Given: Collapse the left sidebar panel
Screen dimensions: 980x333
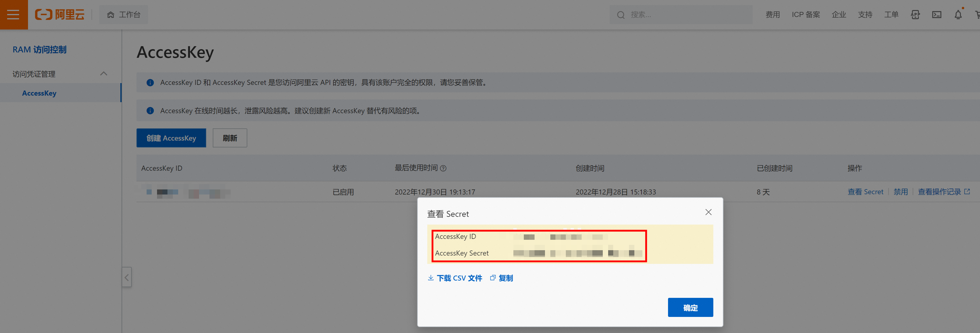Looking at the screenshot, I should 127,277.
